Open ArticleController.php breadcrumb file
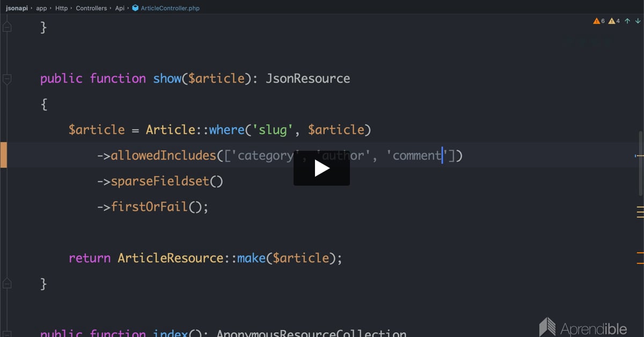The image size is (644, 337). tap(170, 8)
